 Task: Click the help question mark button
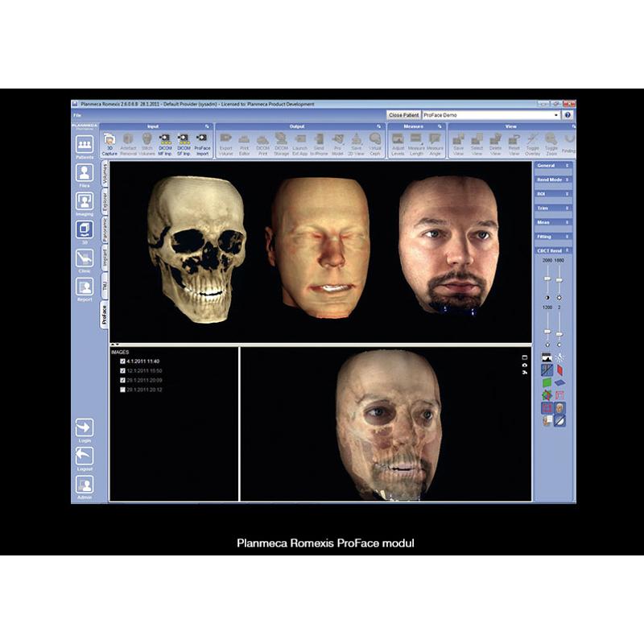[x=568, y=115]
